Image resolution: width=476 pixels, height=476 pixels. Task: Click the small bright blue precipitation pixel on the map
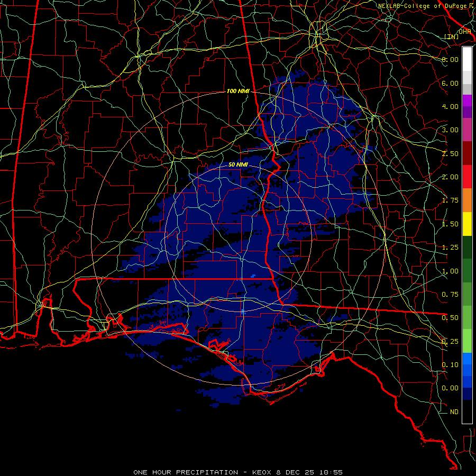[x=253, y=276]
